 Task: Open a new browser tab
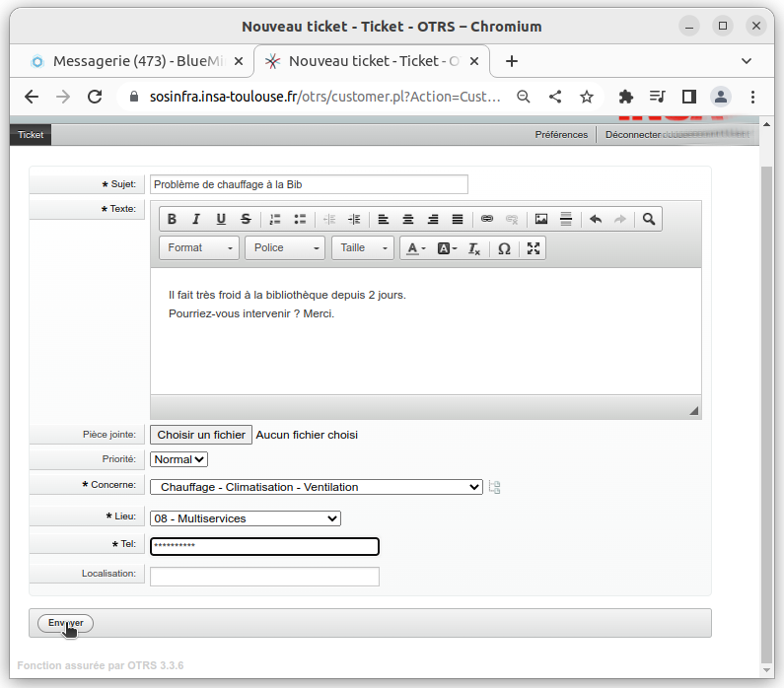tap(512, 61)
